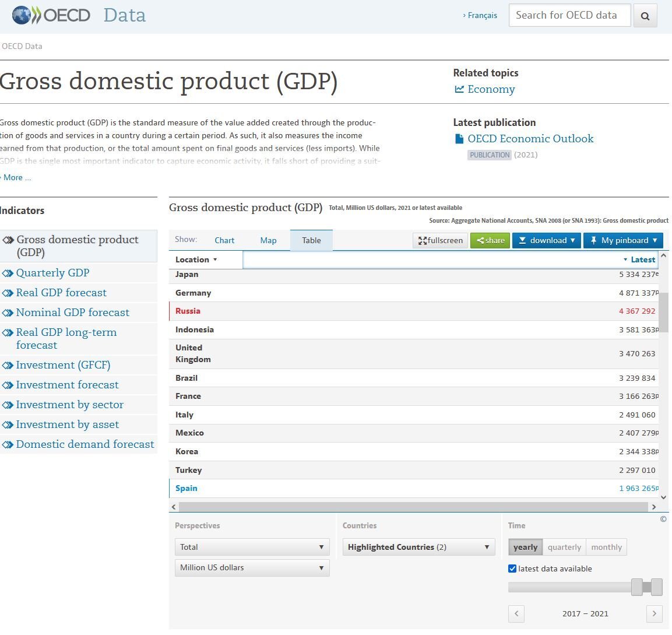The width and height of the screenshot is (672, 635).
Task: Click the icon beside Investment forecast
Action: click(8, 385)
